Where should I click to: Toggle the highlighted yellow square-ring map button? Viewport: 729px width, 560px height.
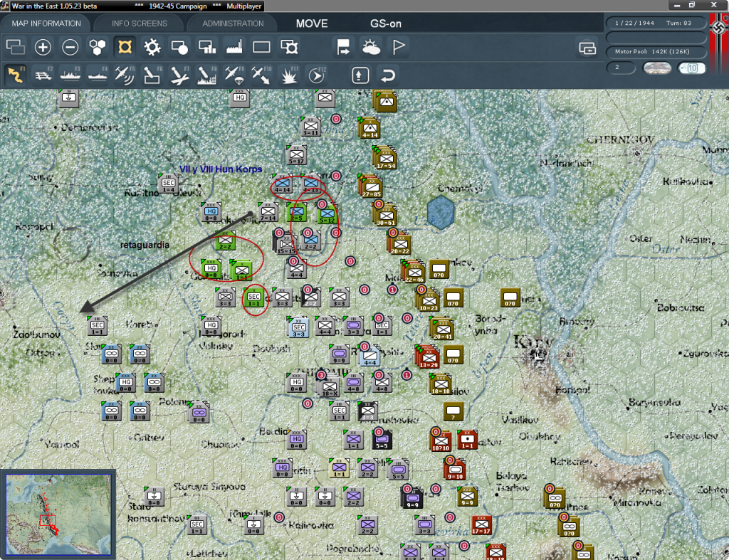125,47
